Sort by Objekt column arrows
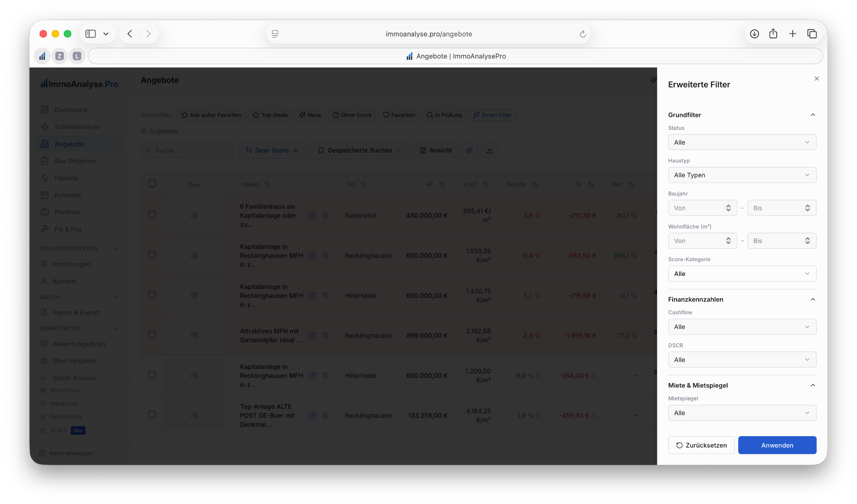The image size is (857, 504). (x=268, y=184)
